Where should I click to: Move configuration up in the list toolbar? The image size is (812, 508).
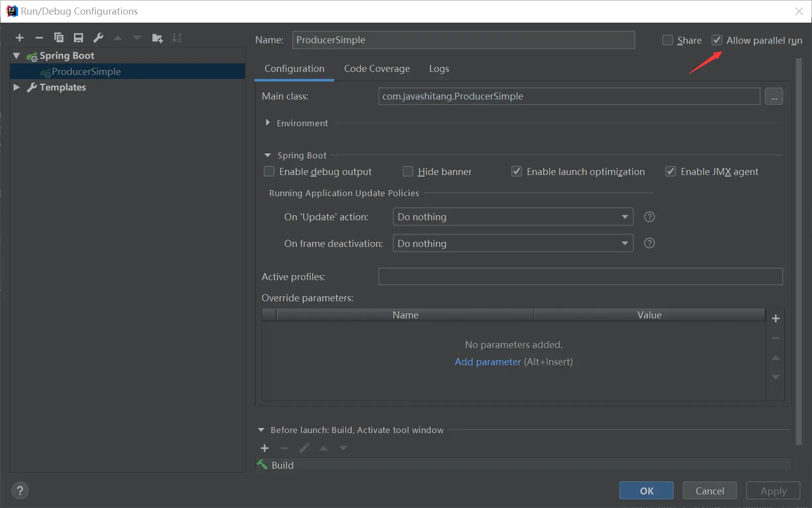[x=118, y=38]
